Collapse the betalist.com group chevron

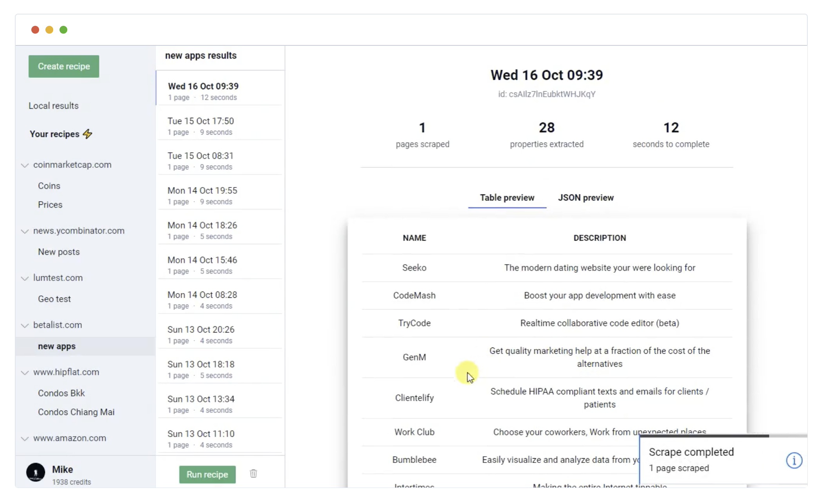pos(25,325)
